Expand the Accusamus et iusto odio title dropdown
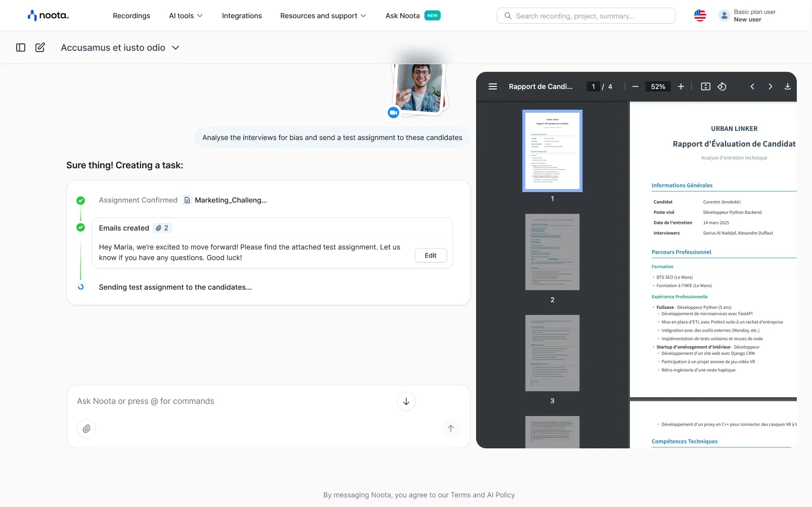 (176, 48)
